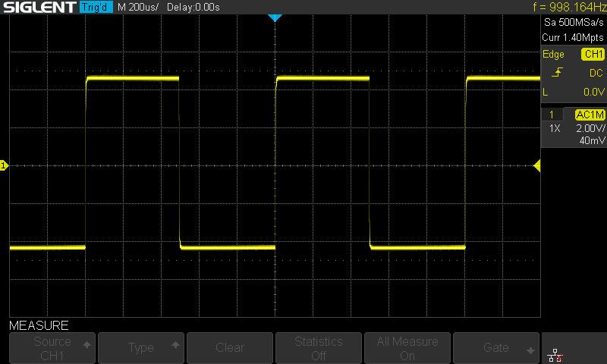
Task: Click the DC trigger coupling label
Action: [596, 73]
